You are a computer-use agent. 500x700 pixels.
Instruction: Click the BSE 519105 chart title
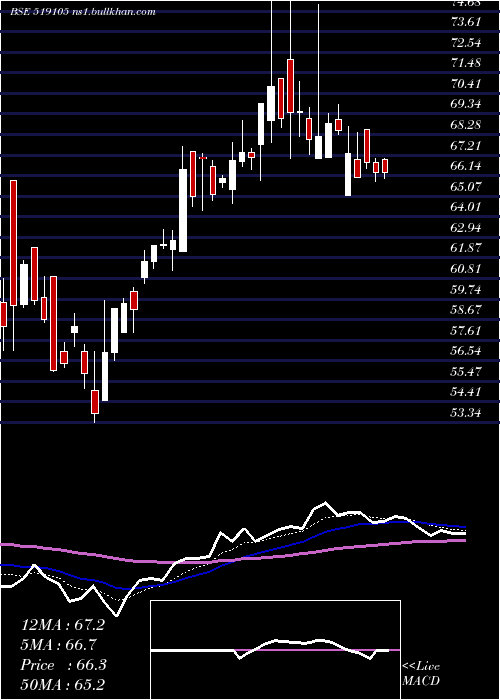(83, 12)
